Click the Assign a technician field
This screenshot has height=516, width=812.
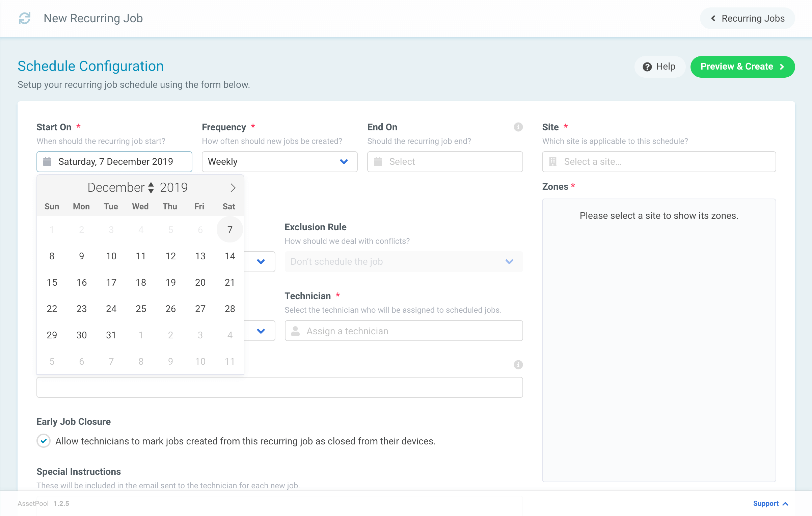coord(404,331)
